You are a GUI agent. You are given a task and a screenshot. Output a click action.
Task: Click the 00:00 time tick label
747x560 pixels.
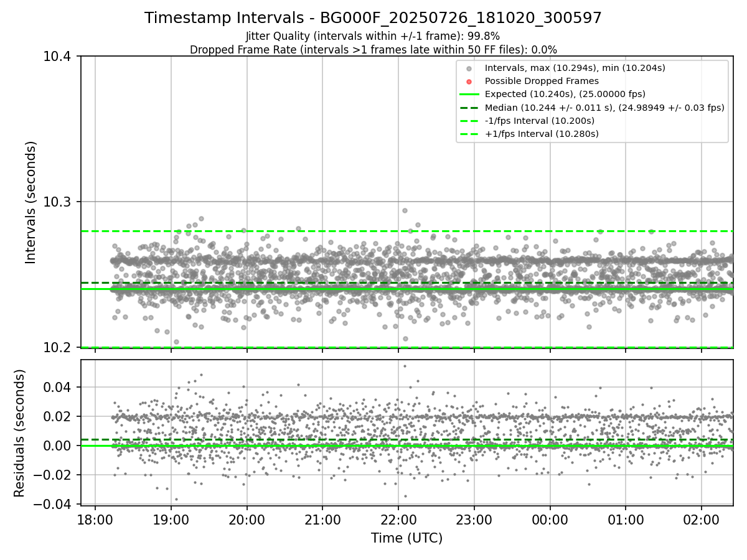point(550,519)
